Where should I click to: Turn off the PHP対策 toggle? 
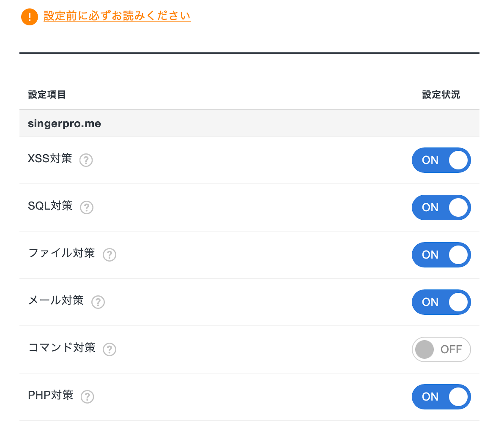pos(441,397)
